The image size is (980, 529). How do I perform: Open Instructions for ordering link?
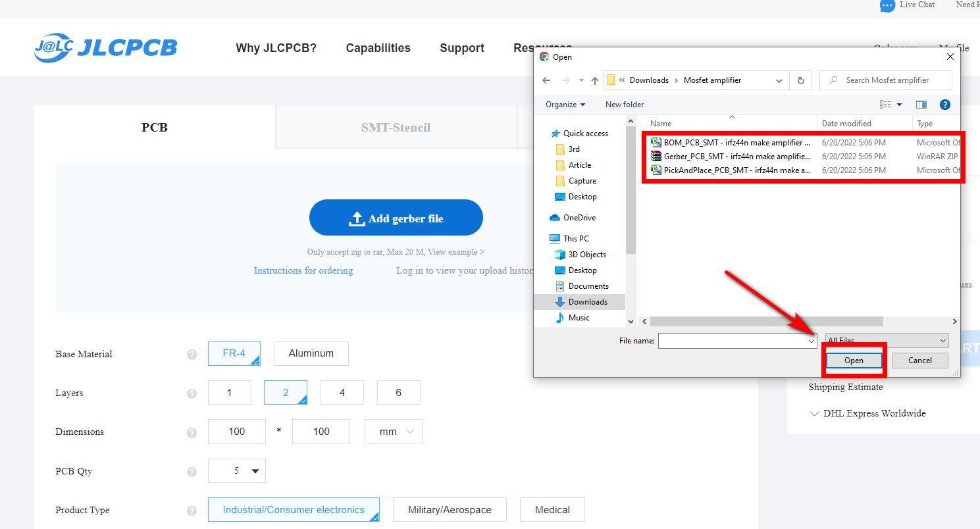(x=303, y=270)
